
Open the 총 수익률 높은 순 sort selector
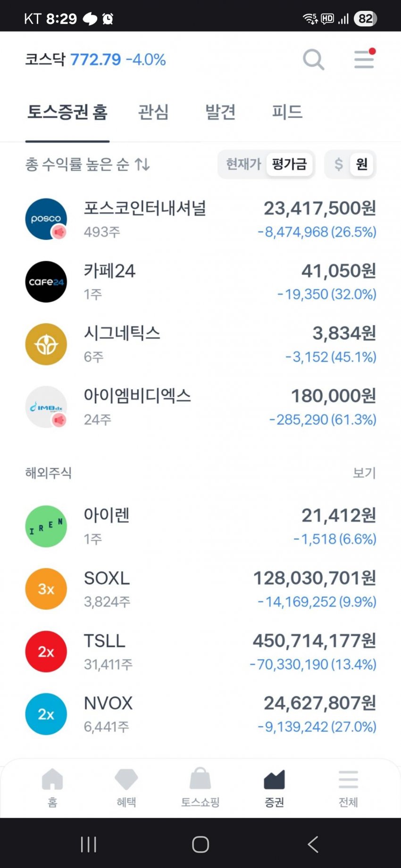point(87,164)
